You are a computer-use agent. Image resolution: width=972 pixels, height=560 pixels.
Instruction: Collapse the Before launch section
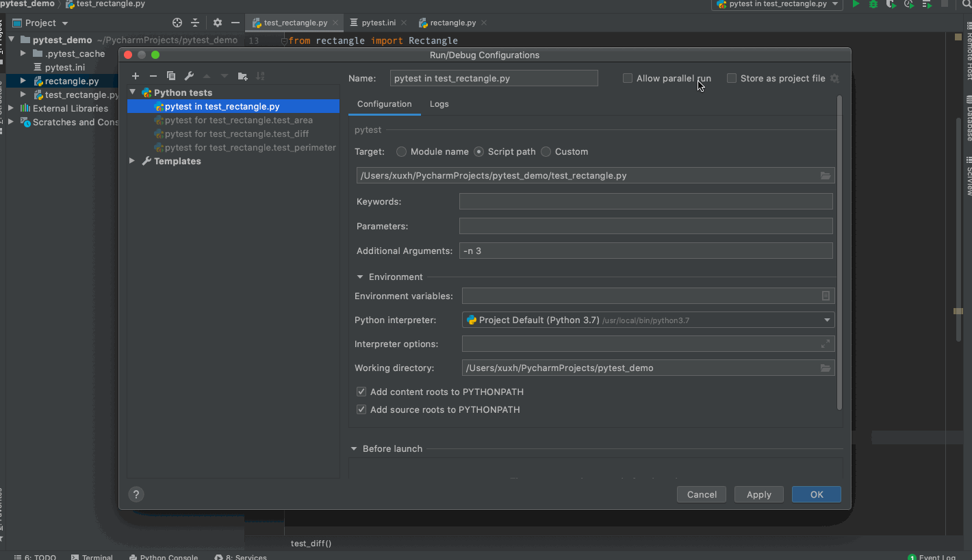pyautogui.click(x=354, y=449)
